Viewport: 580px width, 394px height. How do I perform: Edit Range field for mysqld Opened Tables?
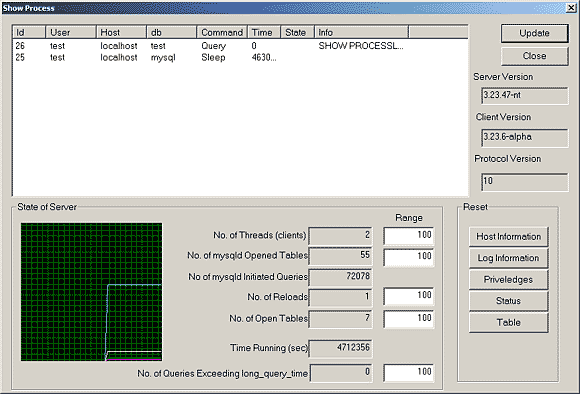[x=409, y=257]
